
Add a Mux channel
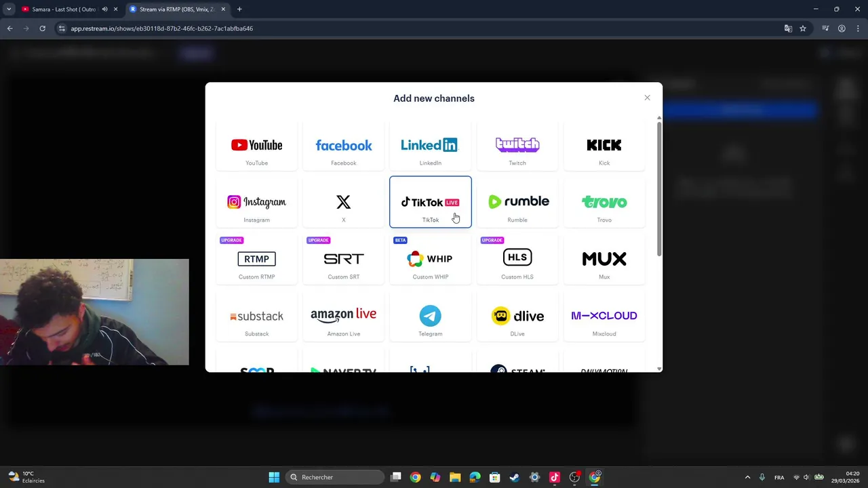pos(604,259)
